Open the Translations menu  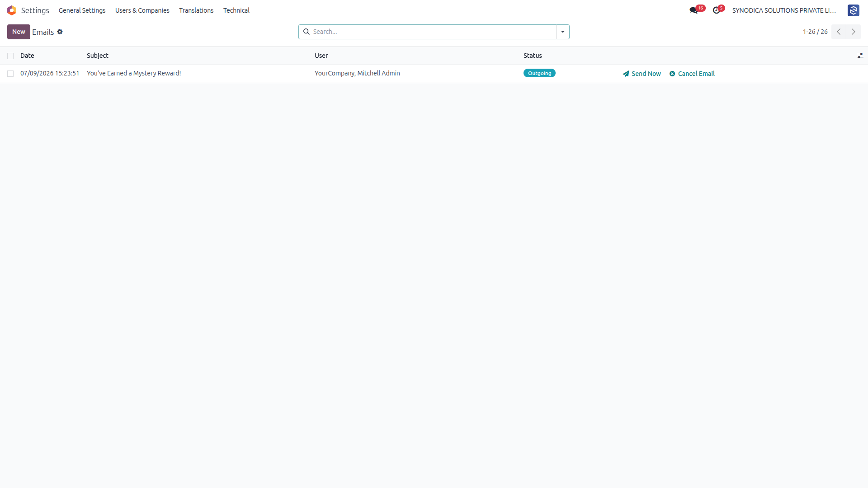click(196, 10)
